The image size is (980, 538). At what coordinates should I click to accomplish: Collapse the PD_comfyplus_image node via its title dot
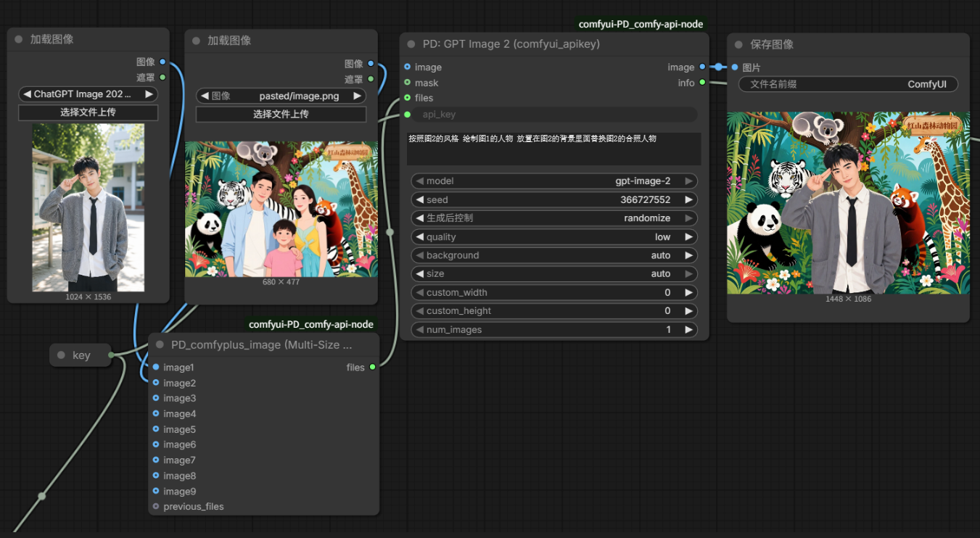160,345
